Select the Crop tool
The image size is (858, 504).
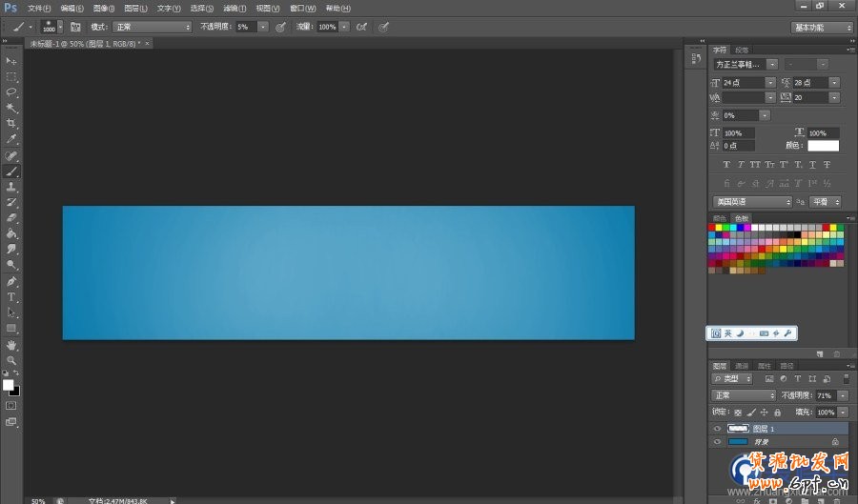(x=11, y=124)
